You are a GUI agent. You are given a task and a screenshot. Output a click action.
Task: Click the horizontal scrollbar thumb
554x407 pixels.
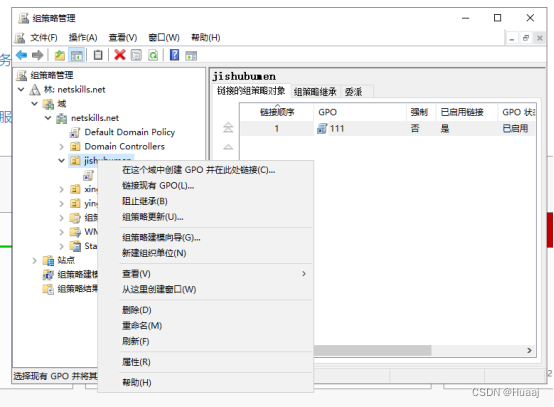(372, 350)
